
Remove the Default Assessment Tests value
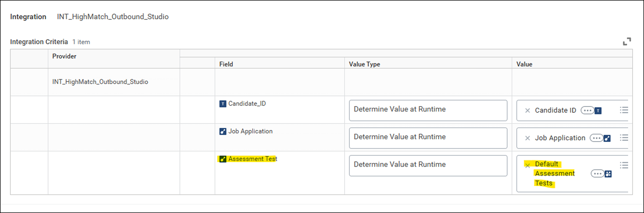[x=528, y=165]
